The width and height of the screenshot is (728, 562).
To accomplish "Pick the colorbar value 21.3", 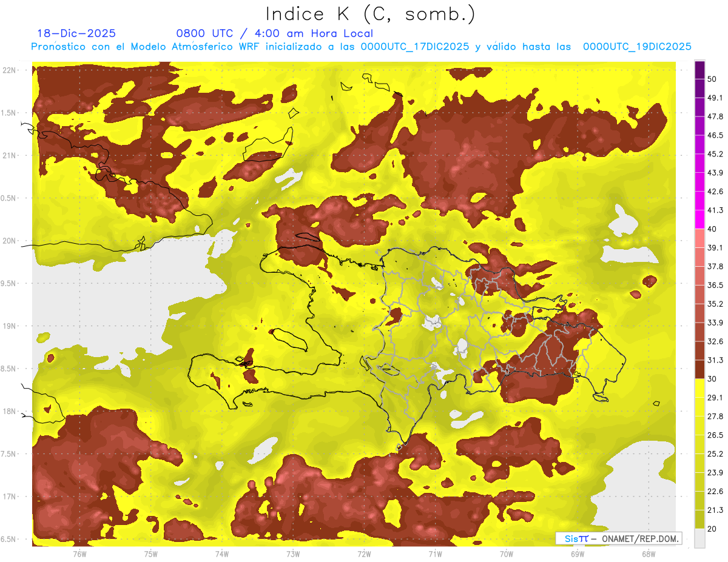I will [716, 510].
